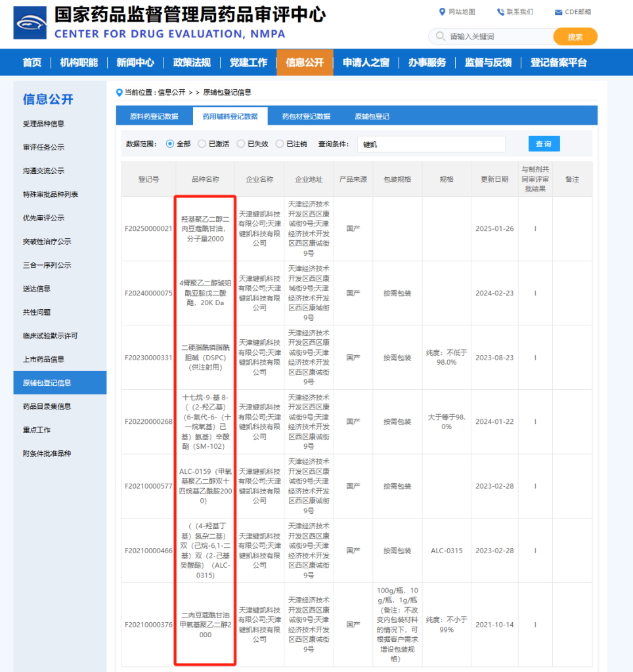The height and width of the screenshot is (672, 633).
Task: Click the contact us phone icon
Action: [500, 12]
